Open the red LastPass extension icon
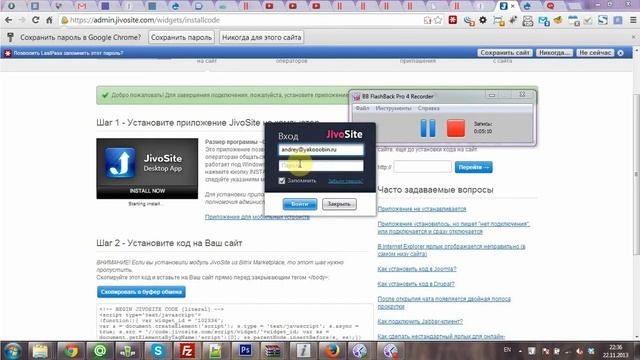This screenshot has width=640, height=360. click(x=453, y=20)
